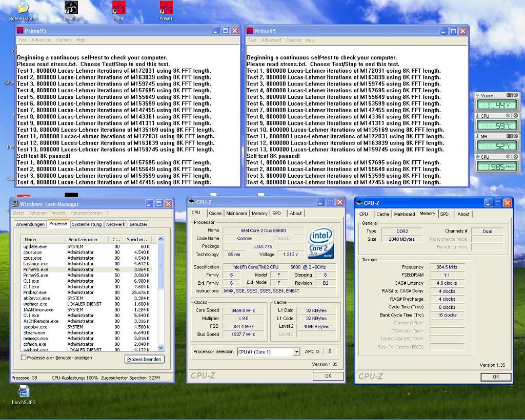Image resolution: width=525 pixels, height=420 pixels.
Task: Open settings icon on CPU 59°C gadget
Action: click(x=509, y=115)
